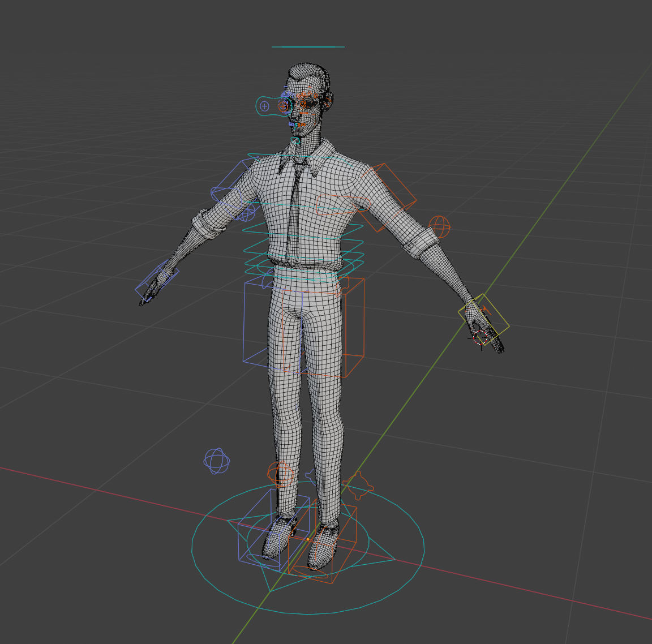Select the blue plus-circle eye target control
652x644 pixels.
click(264, 105)
